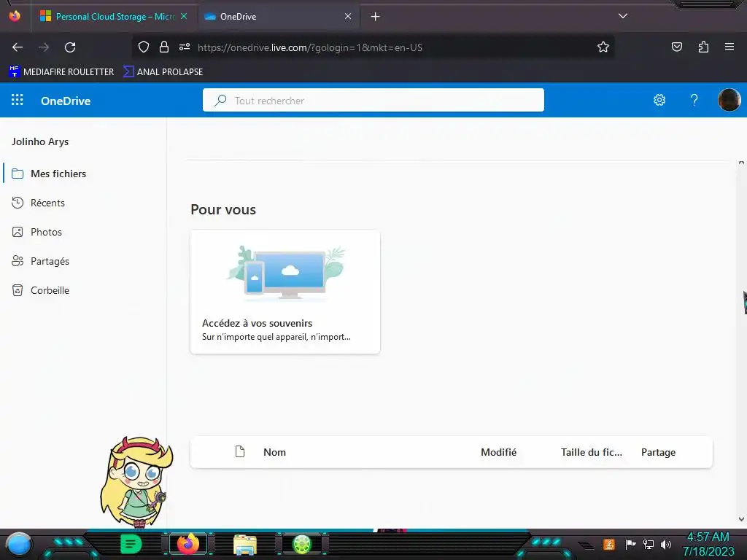Screen dimensions: 747x560
Task: Click the search magnifier icon
Action: [220, 101]
